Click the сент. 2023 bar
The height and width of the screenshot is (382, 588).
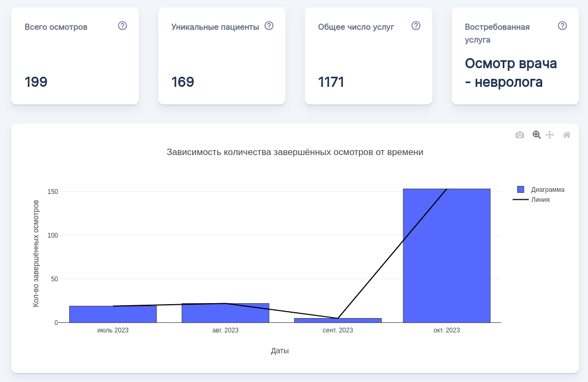(x=338, y=320)
